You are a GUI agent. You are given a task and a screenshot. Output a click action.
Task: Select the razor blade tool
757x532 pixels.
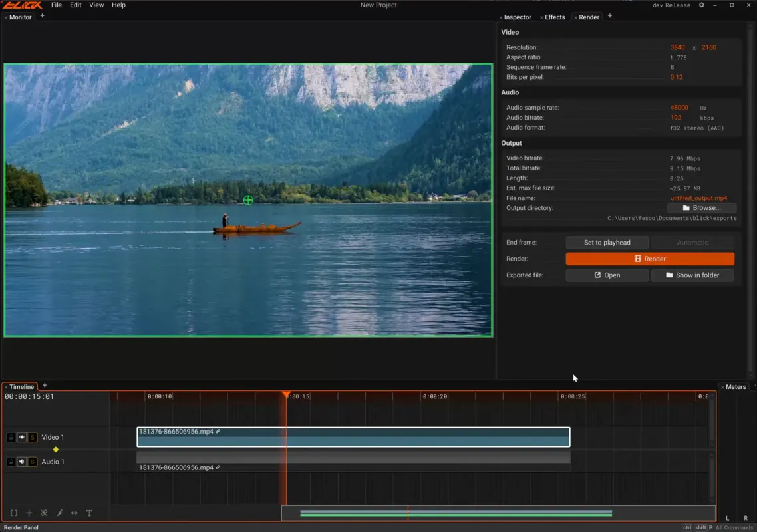[x=59, y=513]
